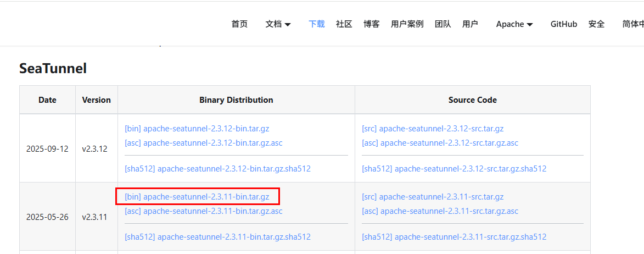The width and height of the screenshot is (644, 254).
Task: Click the Version column header
Action: pos(97,100)
